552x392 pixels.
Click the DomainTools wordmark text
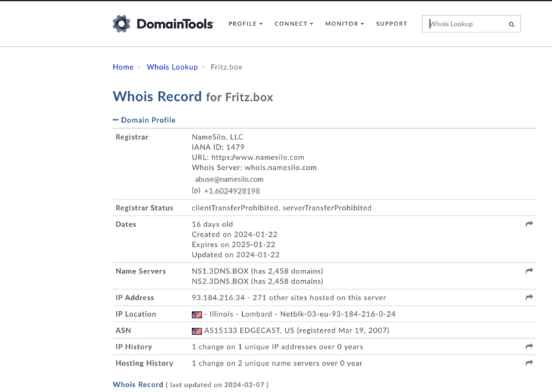(175, 24)
